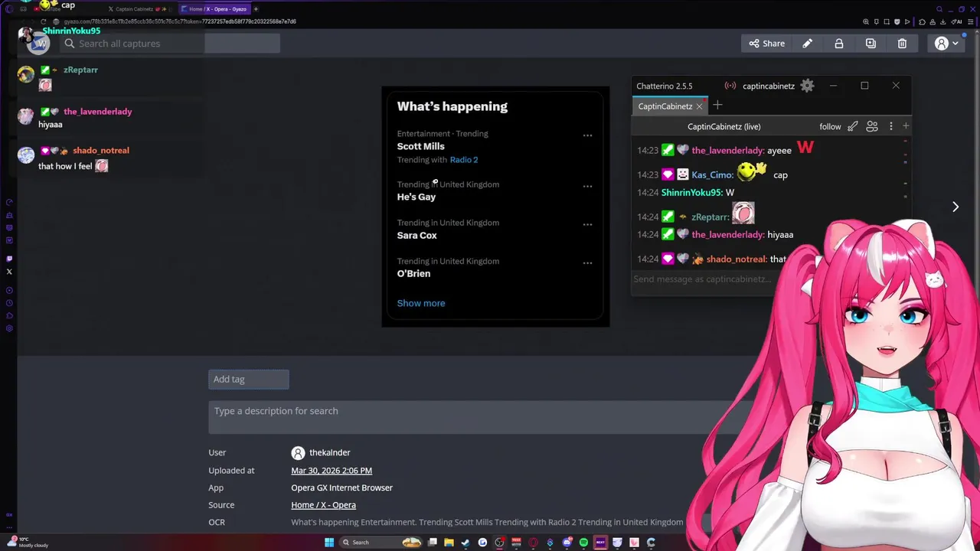This screenshot has height=551, width=980.
Task: Open OBS Studio from the taskbar
Action: [499, 543]
